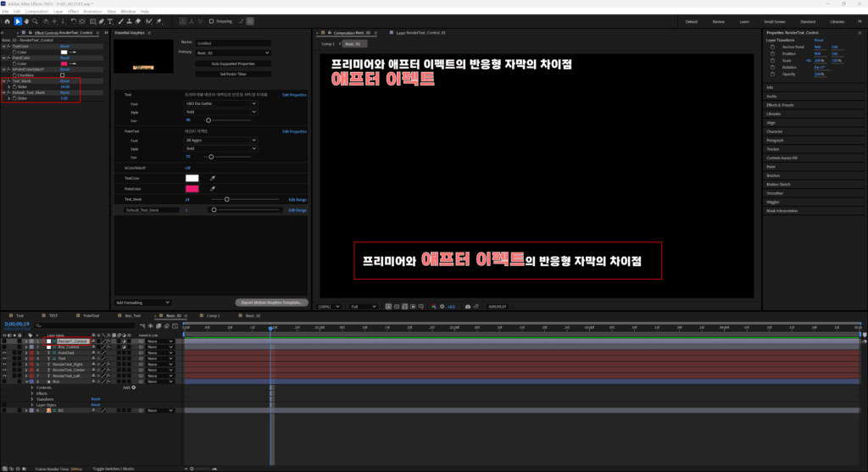Click the Home icon in the toolbar
Viewport: 868px width, 472px height.
pyautogui.click(x=7, y=21)
